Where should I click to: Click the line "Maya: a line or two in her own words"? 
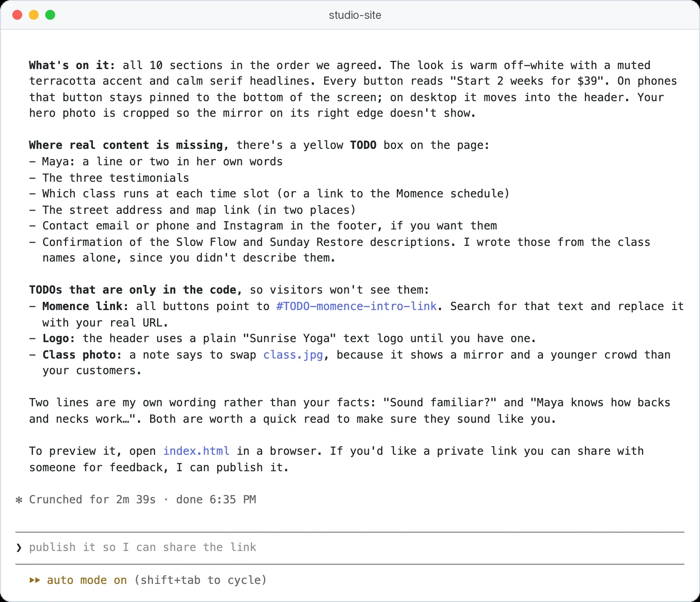(x=156, y=162)
